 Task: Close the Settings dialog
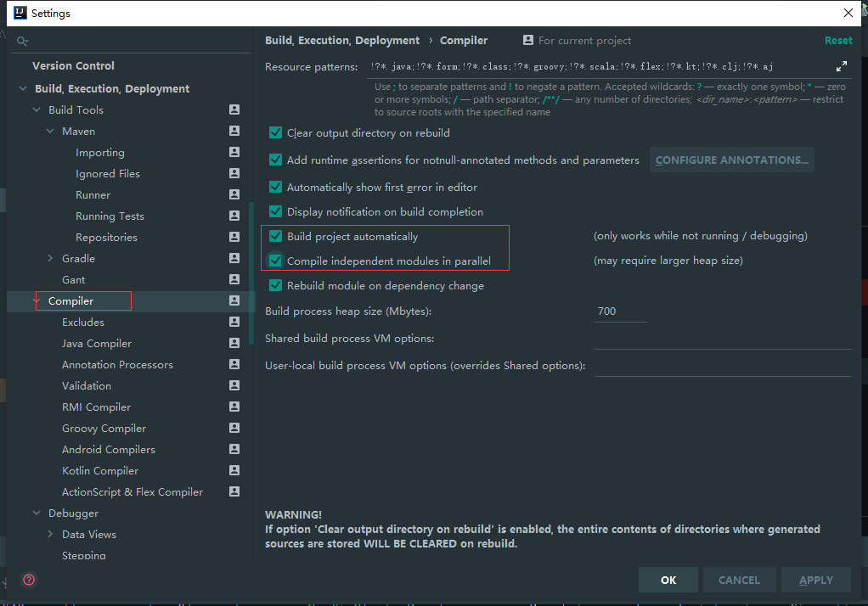click(848, 13)
